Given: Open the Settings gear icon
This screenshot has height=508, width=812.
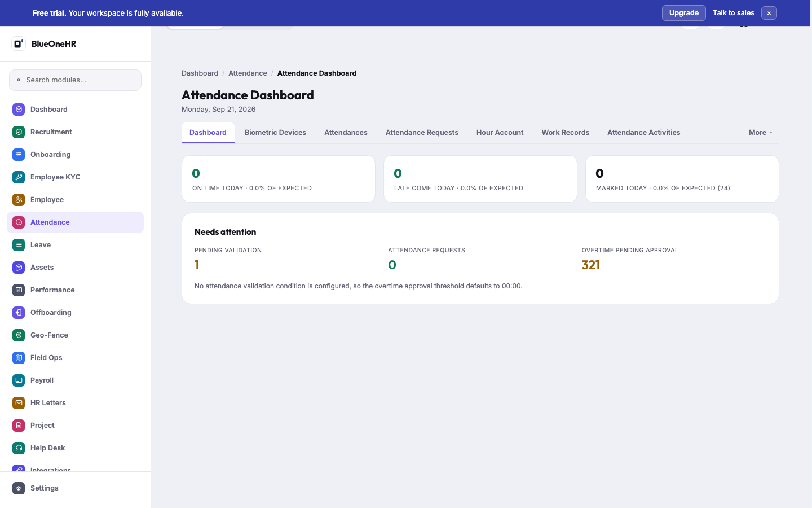Looking at the screenshot, I should [x=19, y=488].
